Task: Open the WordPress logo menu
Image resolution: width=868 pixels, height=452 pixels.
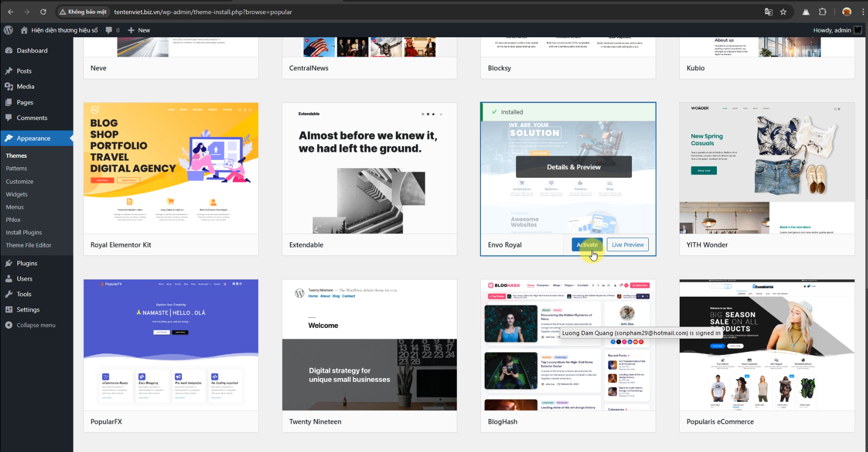Action: pos(8,30)
